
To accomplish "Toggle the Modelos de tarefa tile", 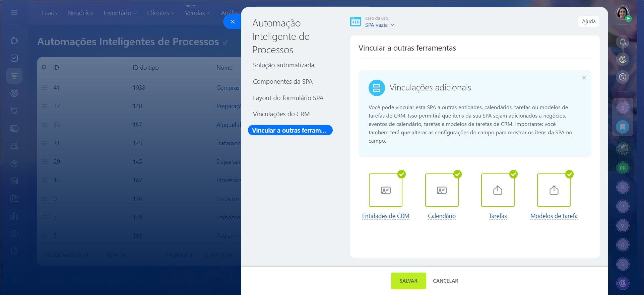I will pos(554,190).
